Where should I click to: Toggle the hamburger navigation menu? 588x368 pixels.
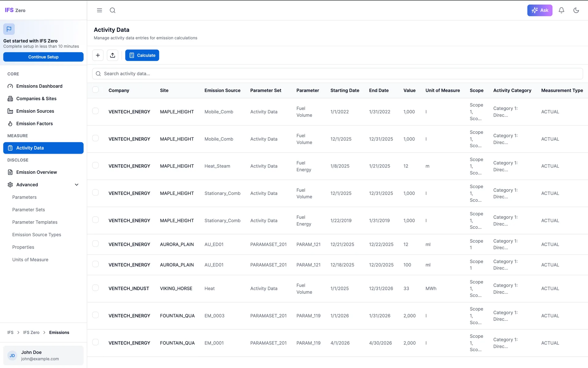point(99,10)
